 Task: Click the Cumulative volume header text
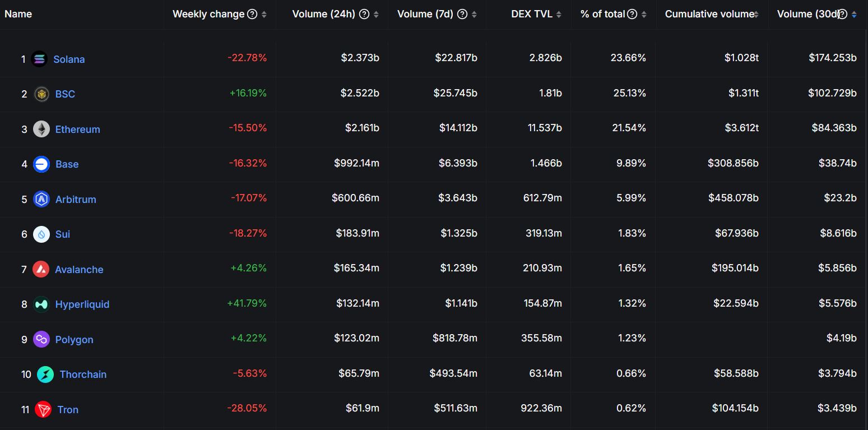pos(709,14)
